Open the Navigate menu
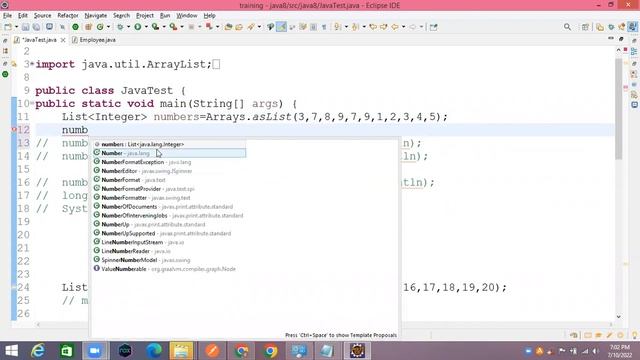Viewport: 640px width, 360px height. (x=96, y=16)
